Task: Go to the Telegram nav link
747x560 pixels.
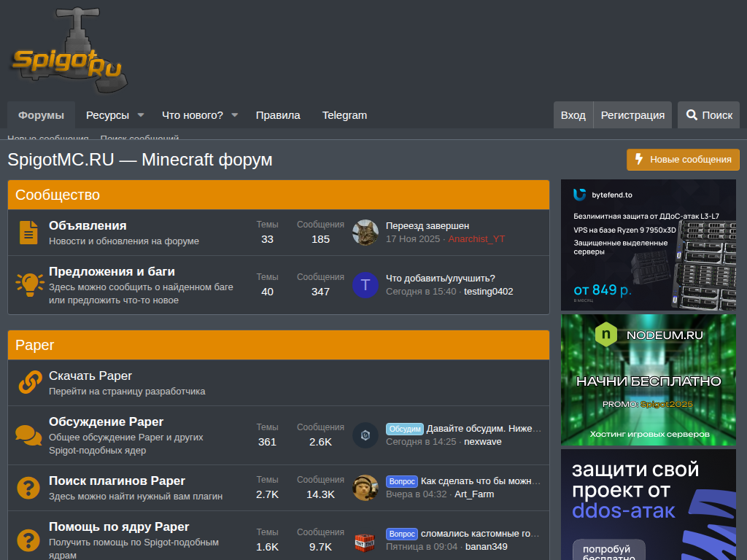Action: 344,115
